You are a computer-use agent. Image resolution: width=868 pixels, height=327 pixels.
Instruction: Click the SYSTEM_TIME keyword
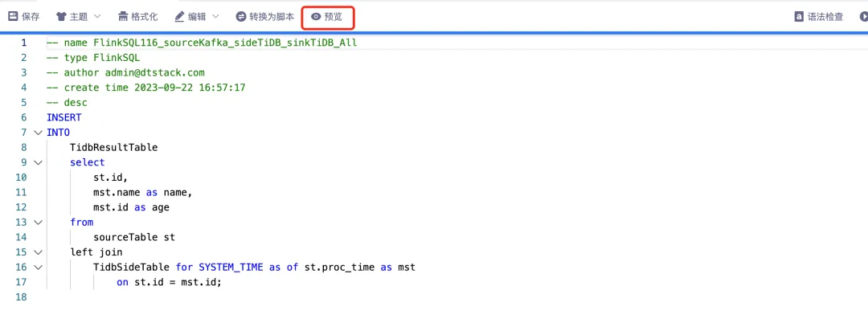231,267
